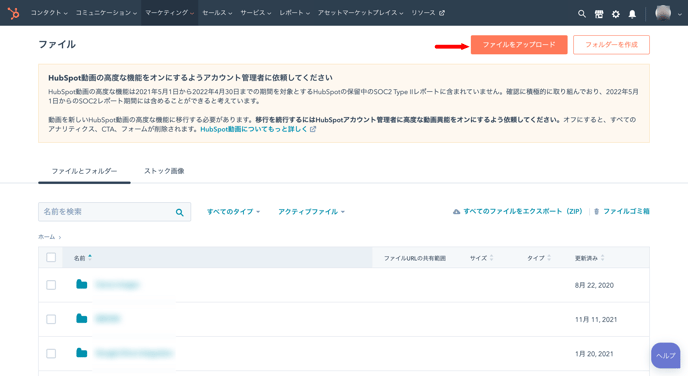Open the account menu chevron beside the avatar
Viewport: 688px width, 376px height.
[x=680, y=14]
